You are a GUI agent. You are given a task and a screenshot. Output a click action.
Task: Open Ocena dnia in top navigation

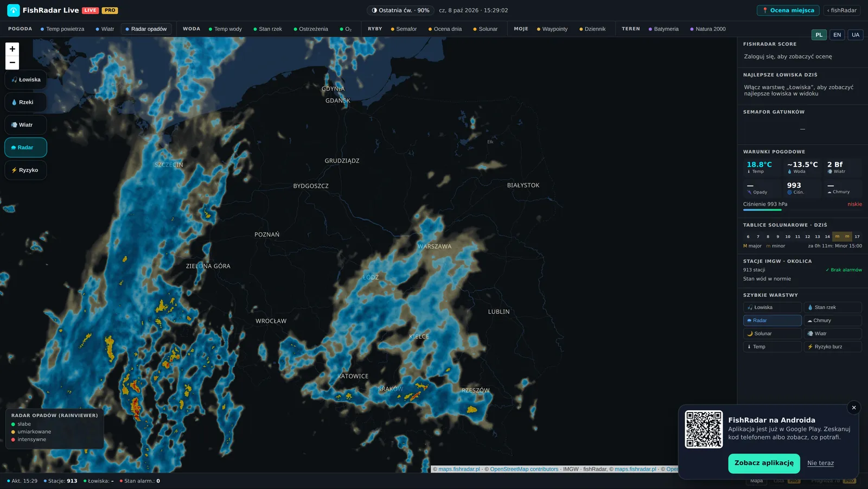click(445, 29)
